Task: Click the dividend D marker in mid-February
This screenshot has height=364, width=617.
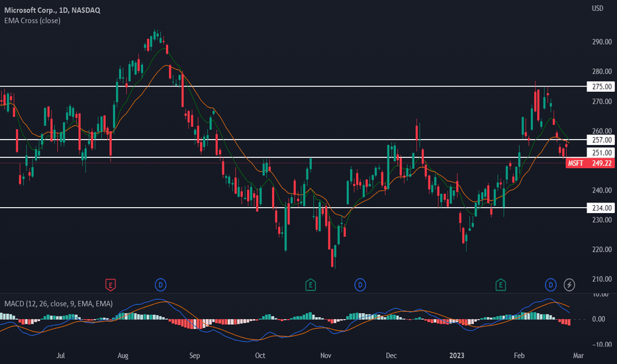Action: click(551, 285)
